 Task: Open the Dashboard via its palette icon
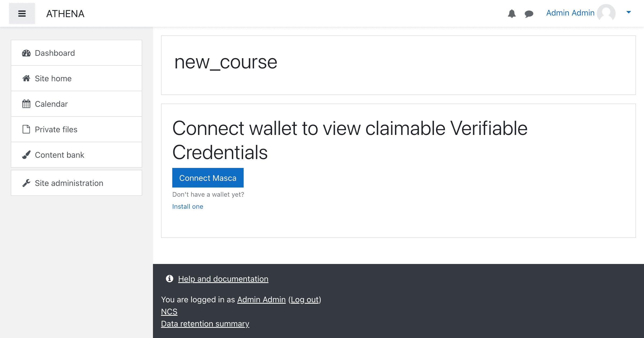coord(26,53)
